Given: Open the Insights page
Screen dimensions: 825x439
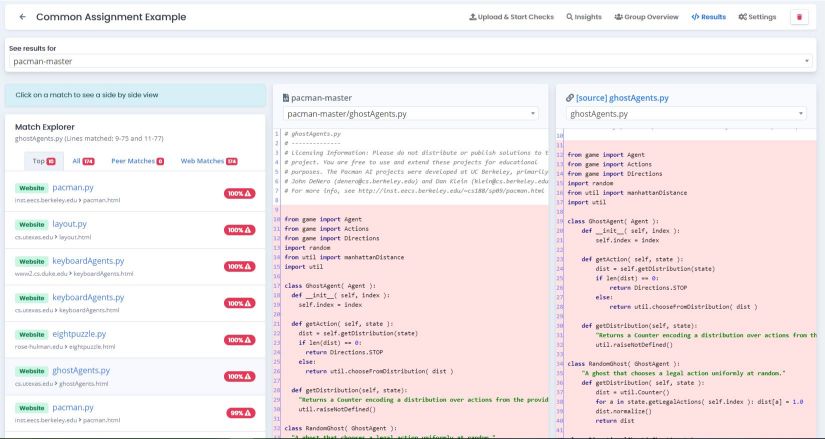Looking at the screenshot, I should (584, 17).
